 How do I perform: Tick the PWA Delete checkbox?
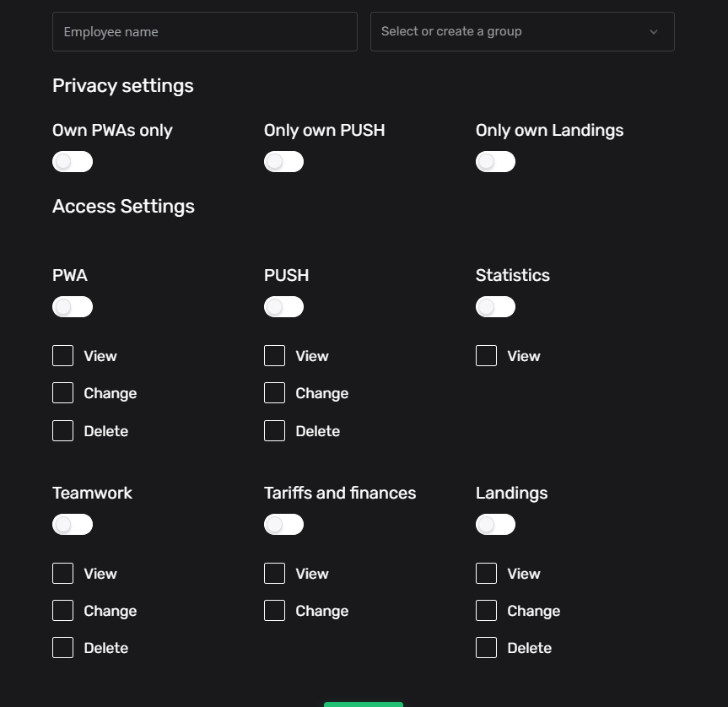pos(63,431)
